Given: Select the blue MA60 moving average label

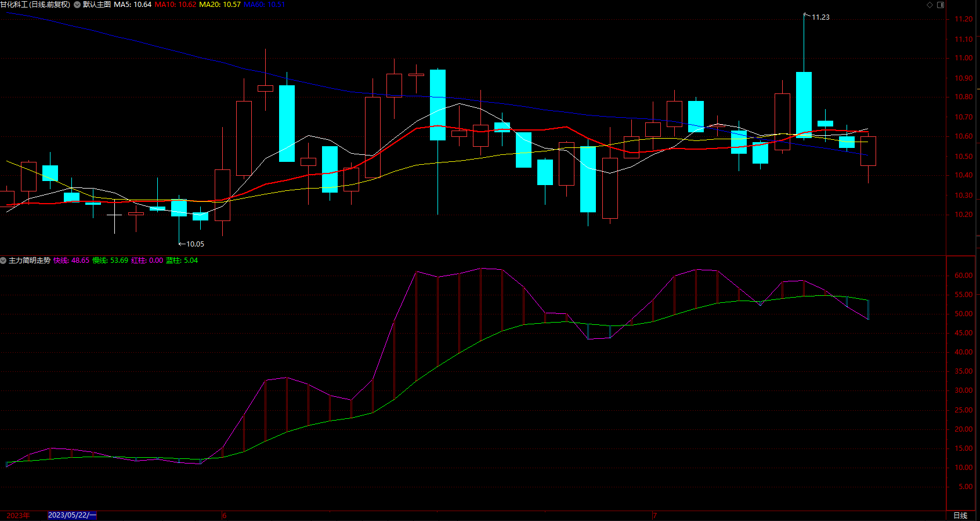Looking at the screenshot, I should click(x=264, y=5).
